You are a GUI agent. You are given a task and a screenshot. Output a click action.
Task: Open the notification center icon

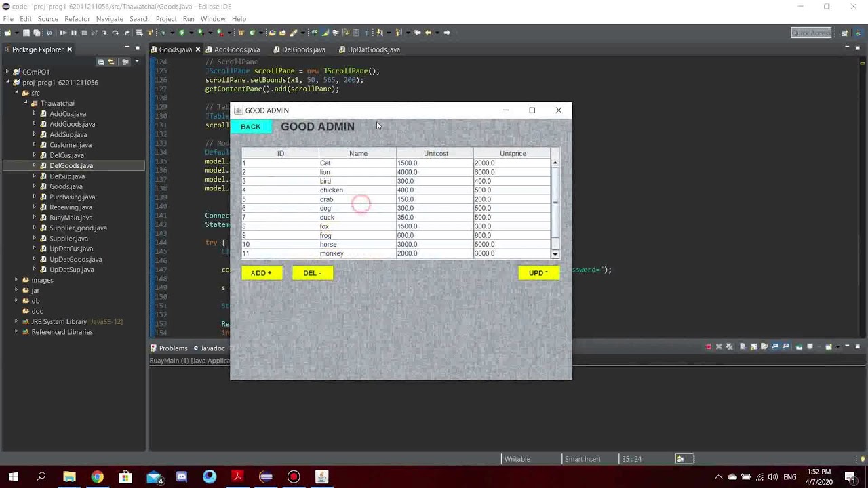tap(850, 477)
